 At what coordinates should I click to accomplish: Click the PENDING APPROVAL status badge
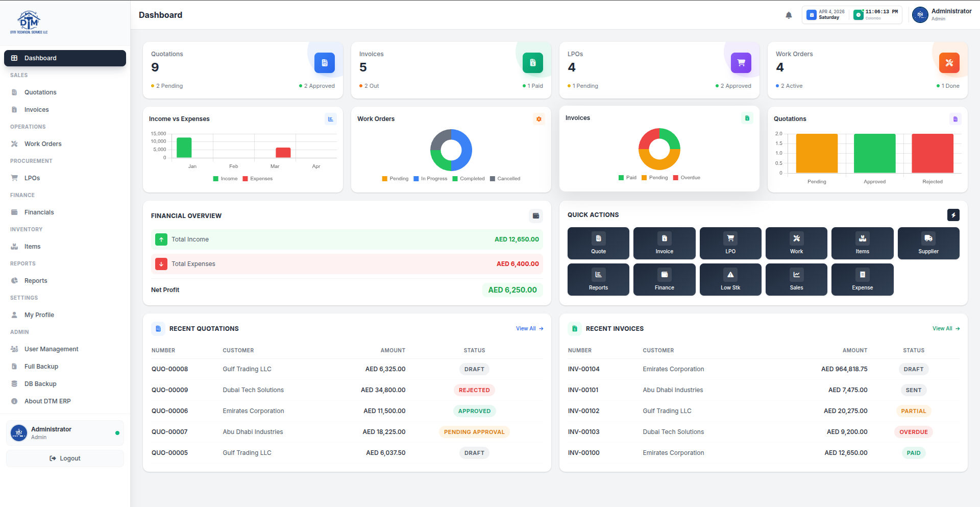pyautogui.click(x=474, y=432)
